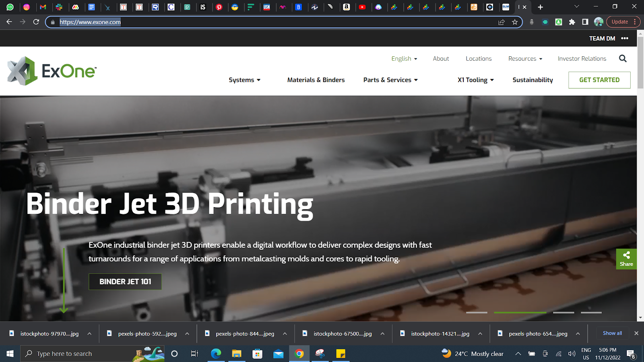Expand the X1 Tooling menu

coord(475,80)
